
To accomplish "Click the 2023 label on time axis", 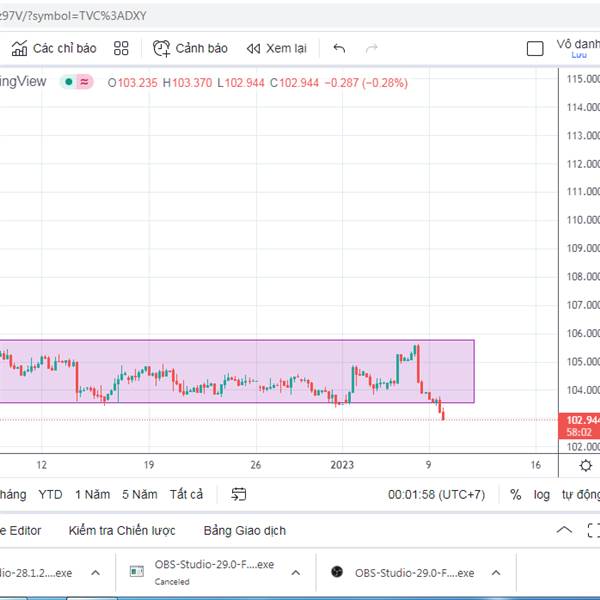I will [342, 465].
